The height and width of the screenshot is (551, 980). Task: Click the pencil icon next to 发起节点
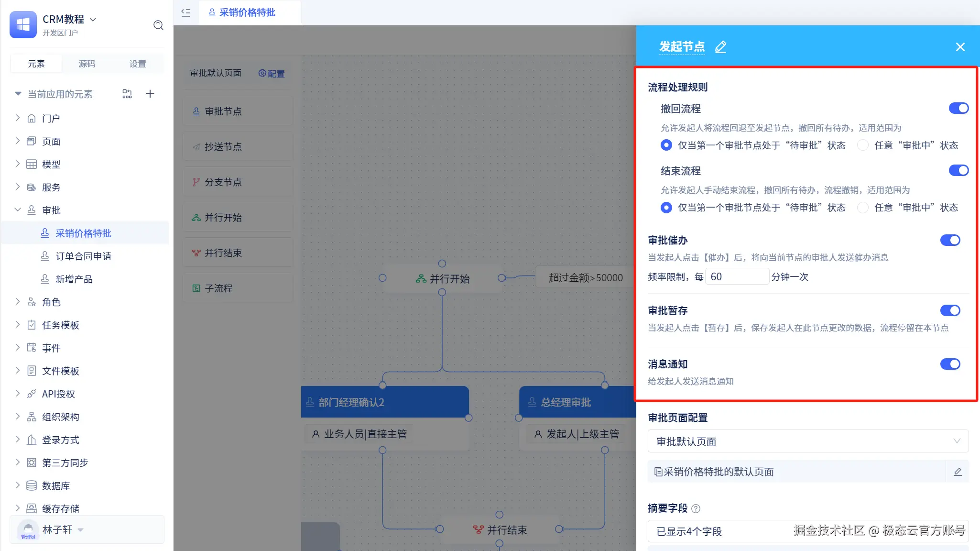720,47
